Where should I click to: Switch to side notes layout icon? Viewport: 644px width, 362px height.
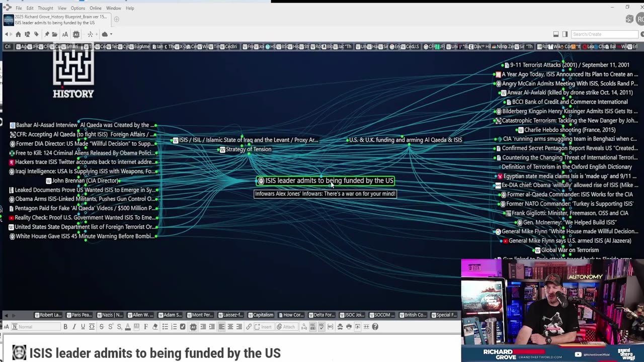565,34
